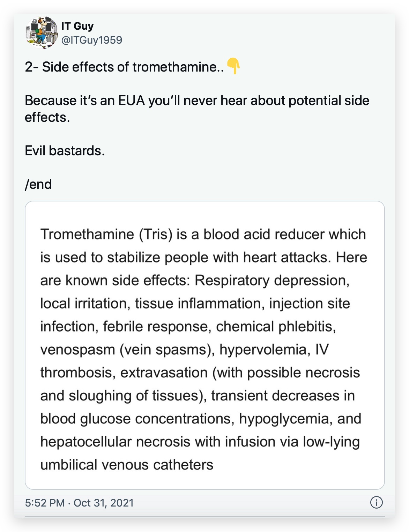Click the '/end' text in tweet
Image resolution: width=409 pixels, height=532 pixels.
(x=38, y=184)
